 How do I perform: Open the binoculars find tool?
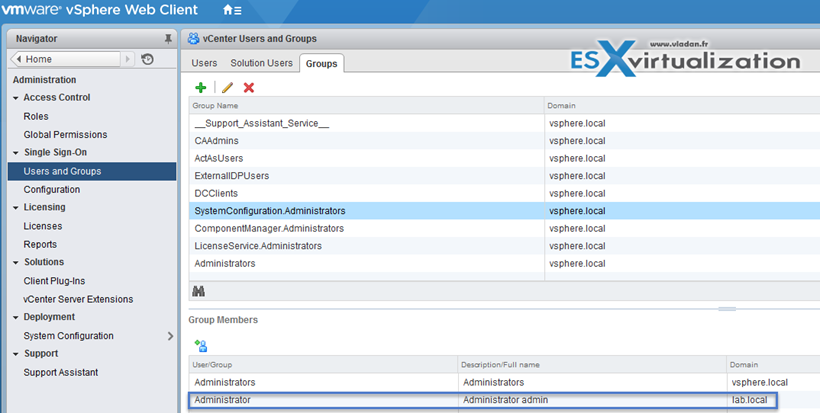pos(198,291)
